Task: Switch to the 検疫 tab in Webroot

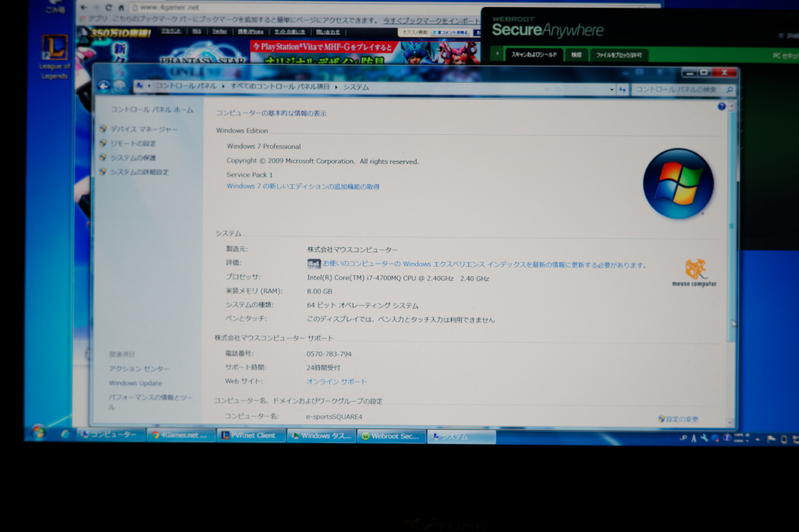Action: point(577,55)
